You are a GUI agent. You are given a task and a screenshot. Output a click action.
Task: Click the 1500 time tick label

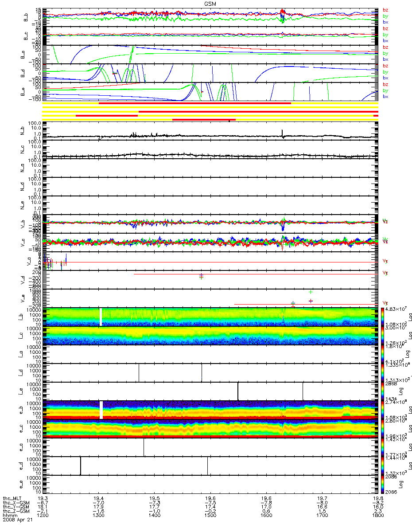click(210, 516)
